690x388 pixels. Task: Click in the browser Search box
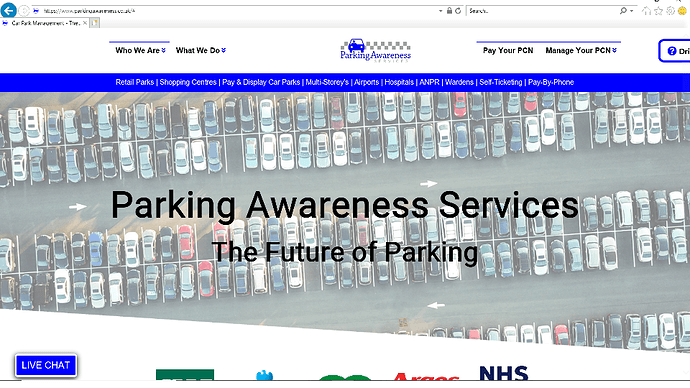pos(541,11)
